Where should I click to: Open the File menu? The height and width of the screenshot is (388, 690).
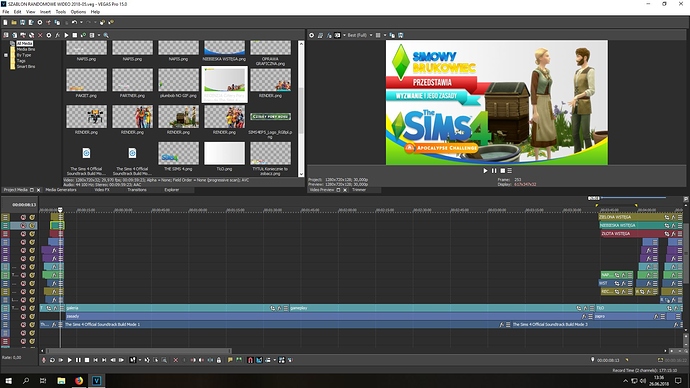6,12
